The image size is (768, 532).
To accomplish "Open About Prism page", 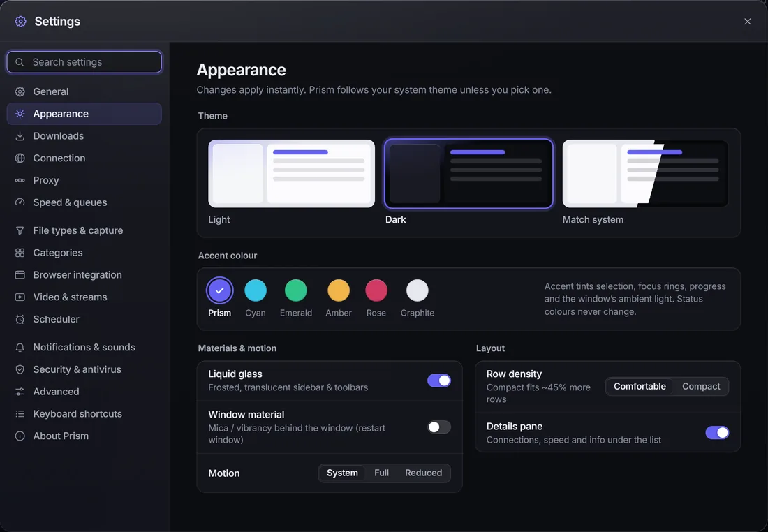I will 84,436.
